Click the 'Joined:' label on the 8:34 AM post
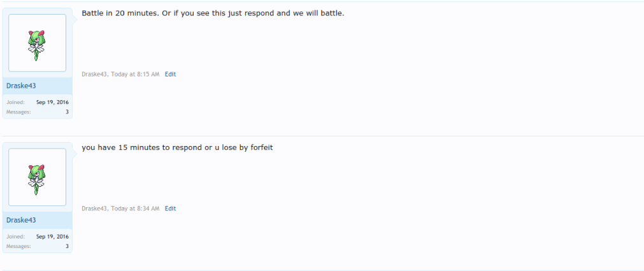Viewport: 644px width, 271px height. tap(15, 237)
